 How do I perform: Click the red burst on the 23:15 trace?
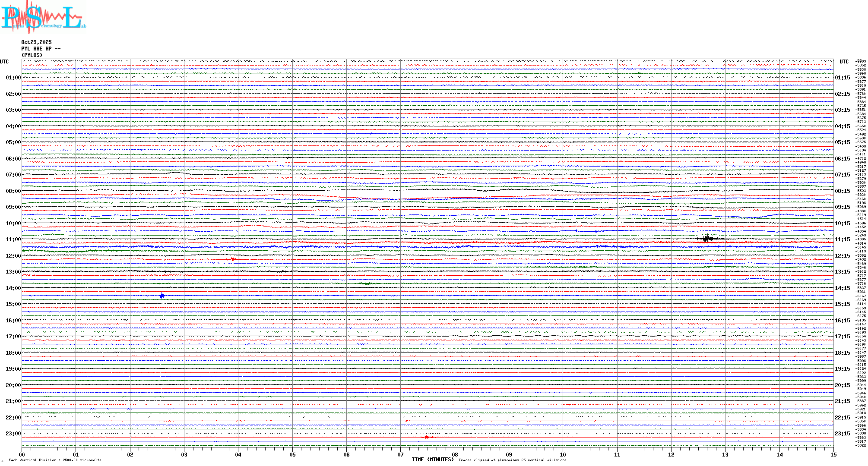[427, 437]
